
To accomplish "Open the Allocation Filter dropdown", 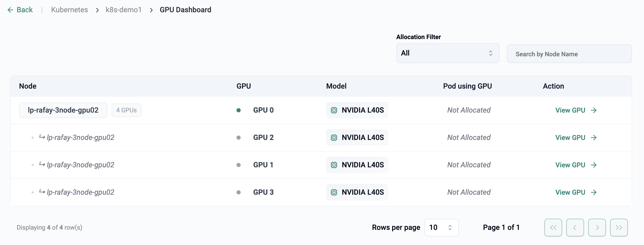I will coord(447,53).
